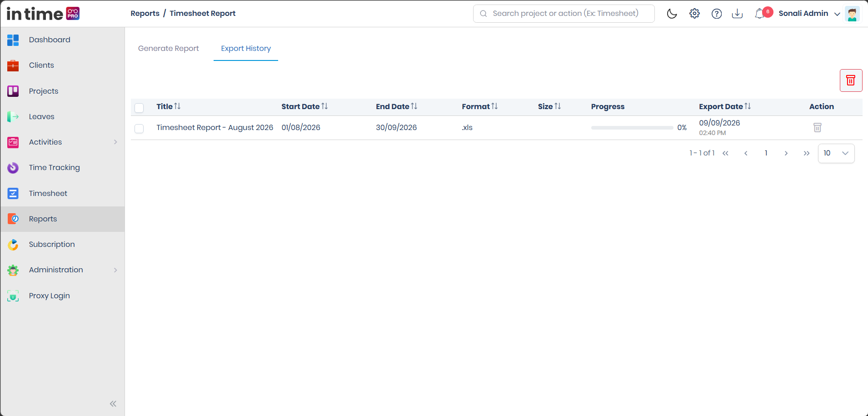Expand the Administration submenu chevron
The height and width of the screenshot is (416, 868).
[x=115, y=270]
